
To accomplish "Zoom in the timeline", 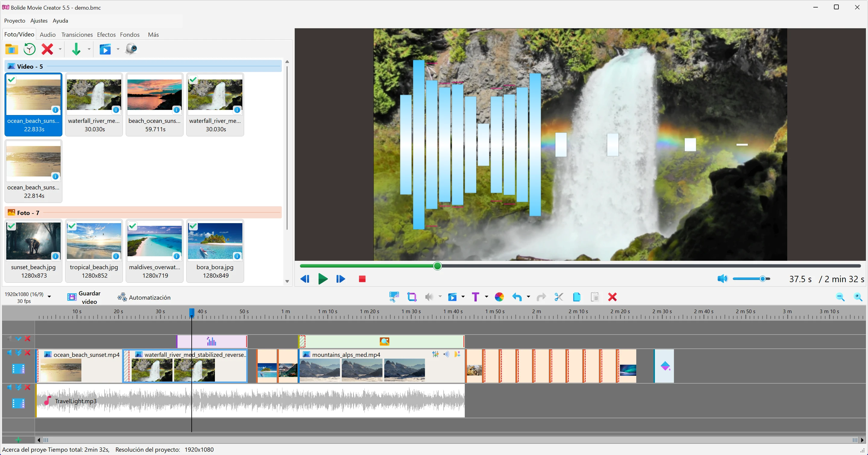I will tap(858, 297).
